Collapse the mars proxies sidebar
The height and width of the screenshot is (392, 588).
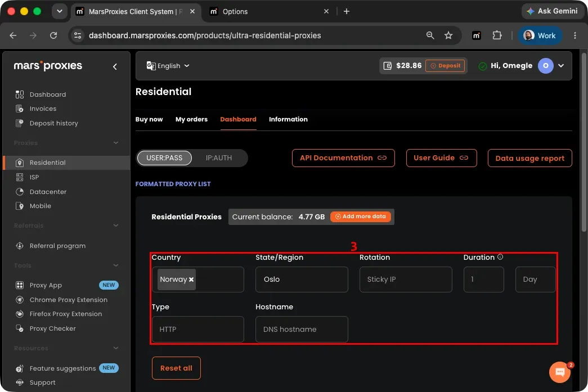tap(115, 67)
